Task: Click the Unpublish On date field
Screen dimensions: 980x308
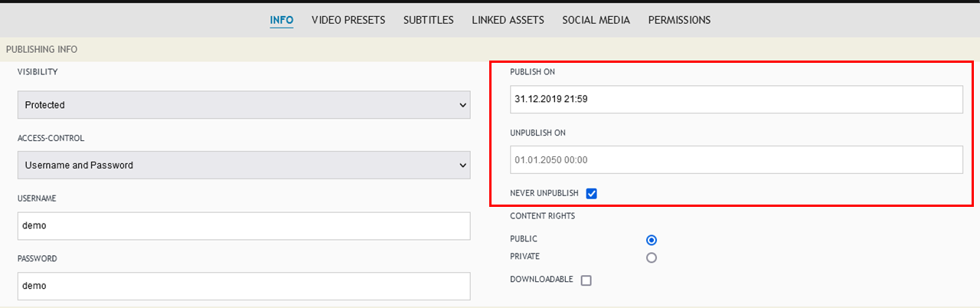Action: (736, 159)
